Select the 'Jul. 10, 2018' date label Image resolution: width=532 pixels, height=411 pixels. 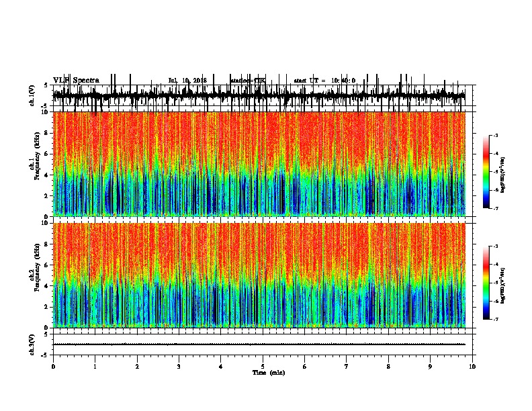pyautogui.click(x=187, y=81)
